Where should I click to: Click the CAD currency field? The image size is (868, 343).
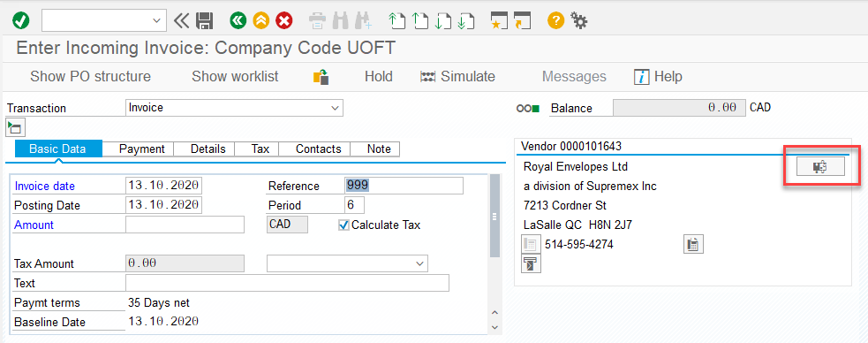[x=287, y=225]
